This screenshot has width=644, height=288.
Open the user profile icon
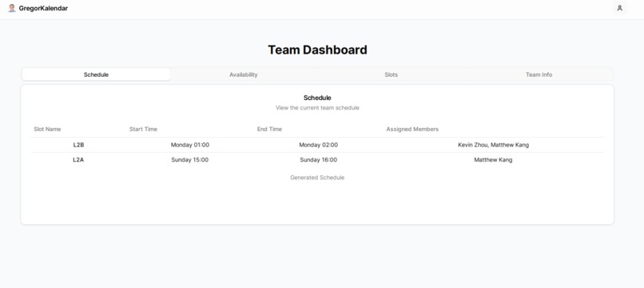point(619,8)
